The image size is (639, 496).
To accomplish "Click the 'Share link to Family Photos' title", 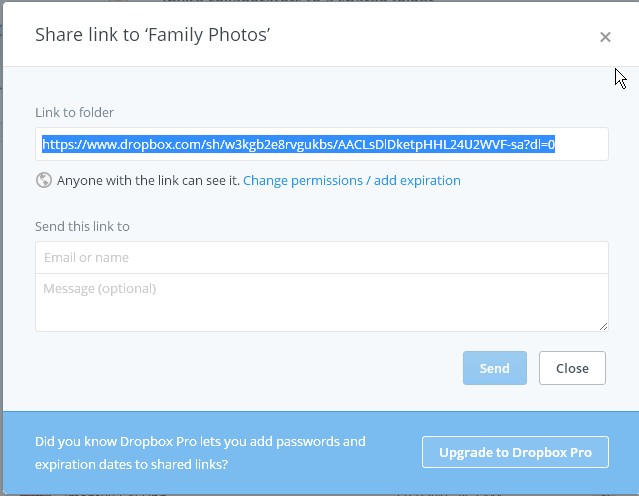I will [153, 36].
